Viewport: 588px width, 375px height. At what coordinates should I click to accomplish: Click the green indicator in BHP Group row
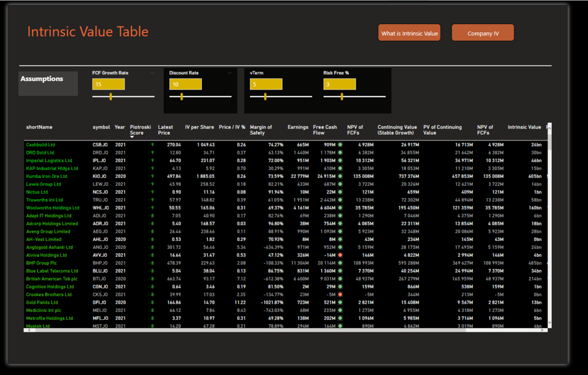(x=340, y=263)
